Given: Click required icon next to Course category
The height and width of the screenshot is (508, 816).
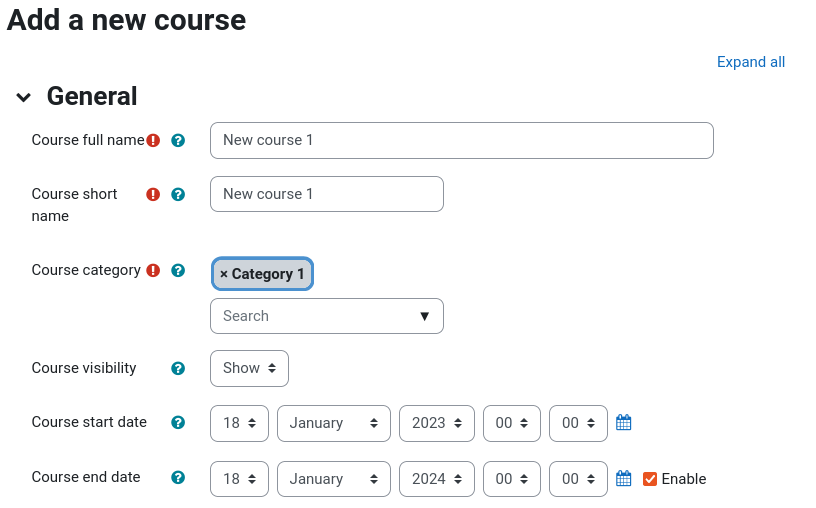Looking at the screenshot, I should tap(153, 271).
